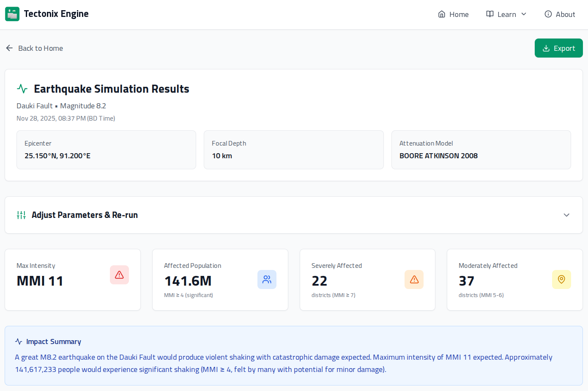This screenshot has height=391, width=588.
Task: Select the Epicenter coordinates card
Action: click(106, 150)
